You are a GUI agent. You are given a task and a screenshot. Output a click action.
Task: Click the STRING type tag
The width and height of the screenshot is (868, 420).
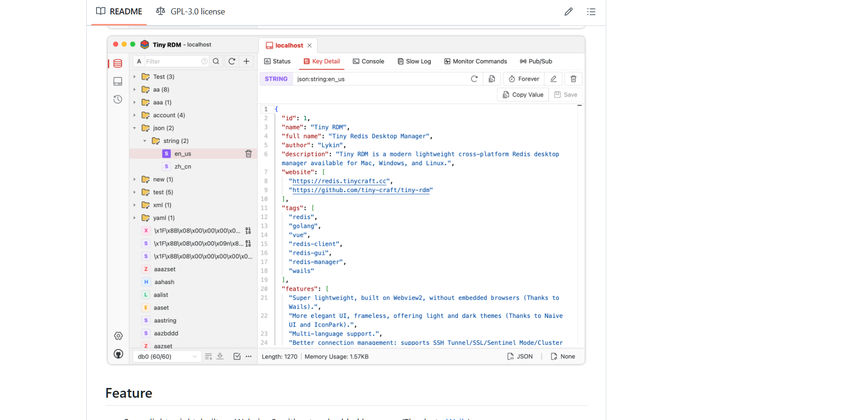276,79
